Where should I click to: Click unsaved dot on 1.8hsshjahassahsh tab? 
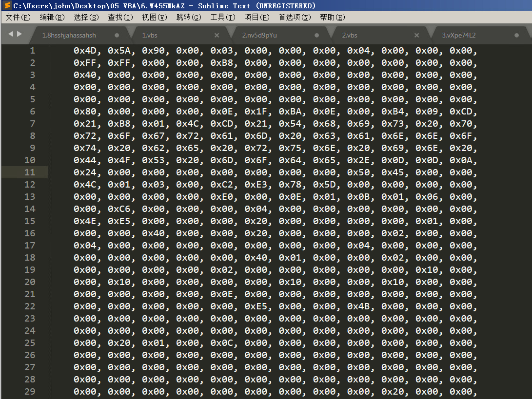[117, 35]
